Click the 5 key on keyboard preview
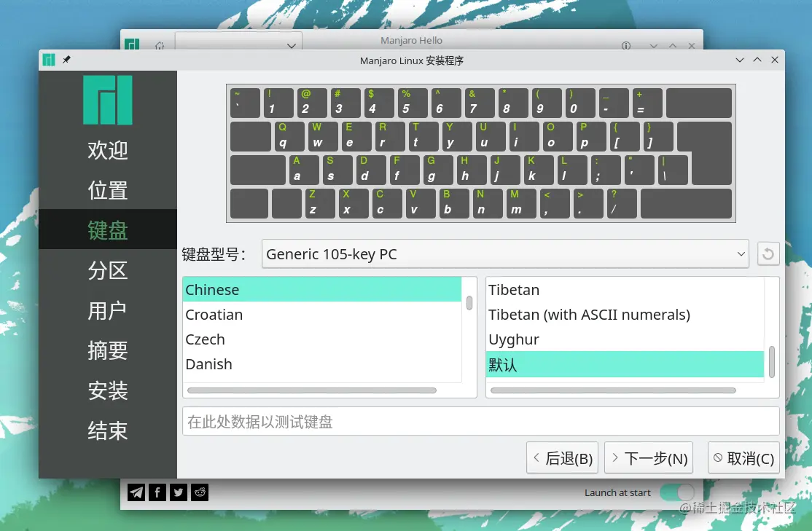Screen dimensions: 812x531 pyautogui.click(x=413, y=103)
